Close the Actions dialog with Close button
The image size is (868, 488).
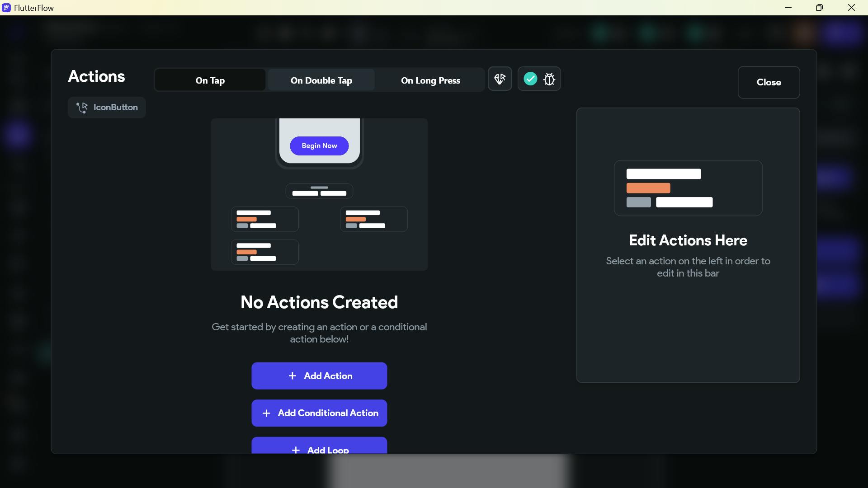pyautogui.click(x=769, y=82)
